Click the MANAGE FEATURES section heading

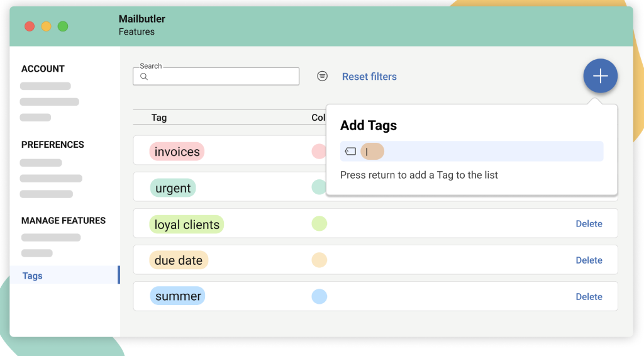(64, 221)
